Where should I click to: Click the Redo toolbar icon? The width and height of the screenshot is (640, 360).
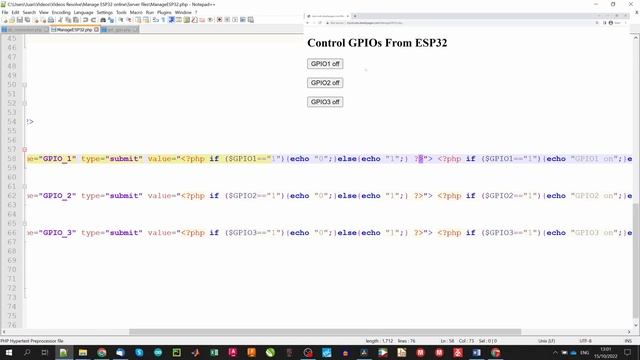(x=93, y=20)
